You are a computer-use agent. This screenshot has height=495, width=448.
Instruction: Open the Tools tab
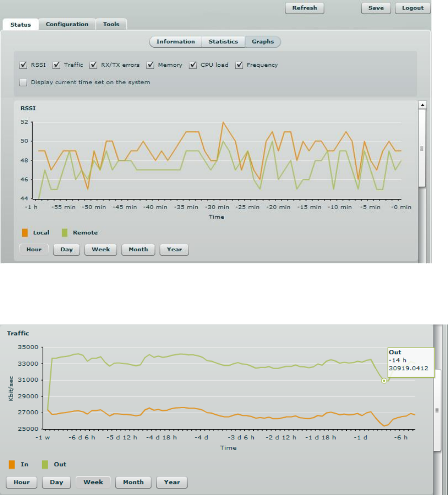pos(111,24)
